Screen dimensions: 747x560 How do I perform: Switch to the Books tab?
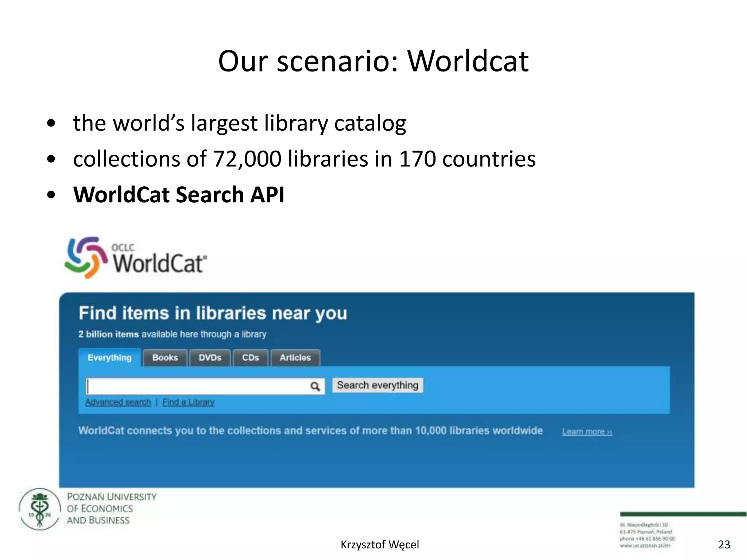tap(165, 358)
